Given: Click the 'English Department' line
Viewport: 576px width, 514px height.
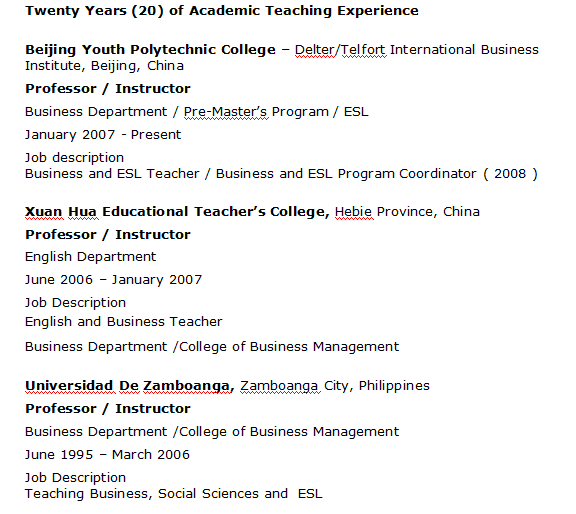Looking at the screenshot, I should pos(90,257).
